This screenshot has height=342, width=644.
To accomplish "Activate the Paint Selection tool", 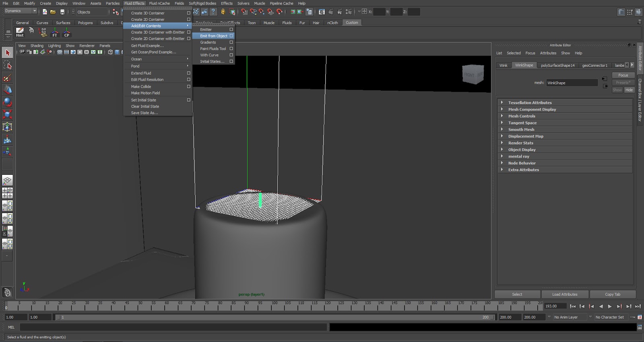I will coord(7,77).
